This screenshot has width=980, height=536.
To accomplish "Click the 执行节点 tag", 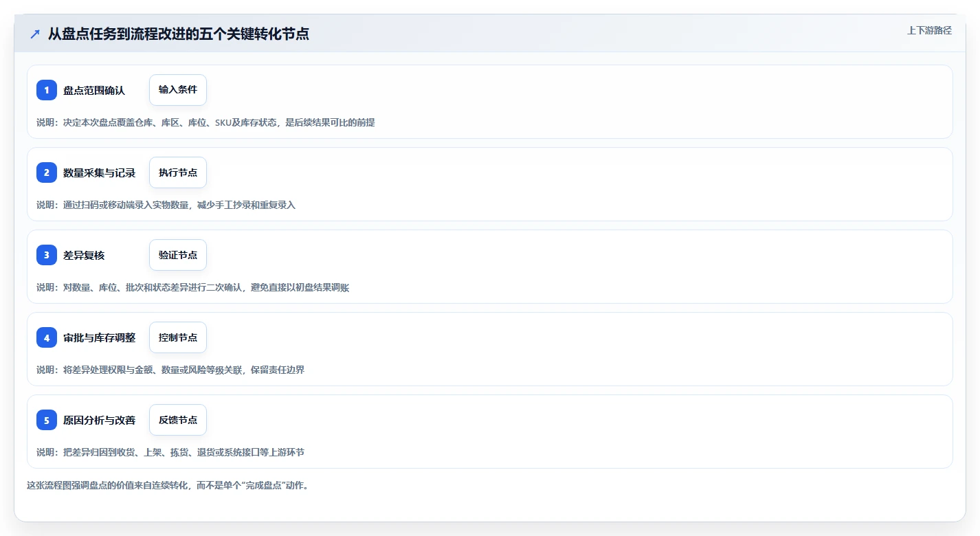I will tap(178, 172).
